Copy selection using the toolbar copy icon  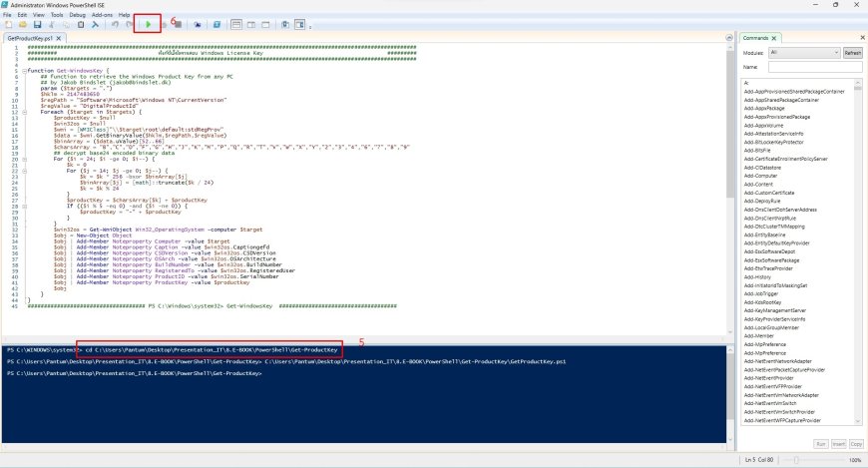(x=66, y=24)
